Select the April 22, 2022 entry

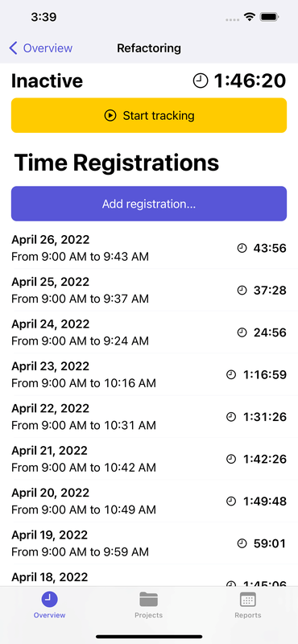point(149,417)
